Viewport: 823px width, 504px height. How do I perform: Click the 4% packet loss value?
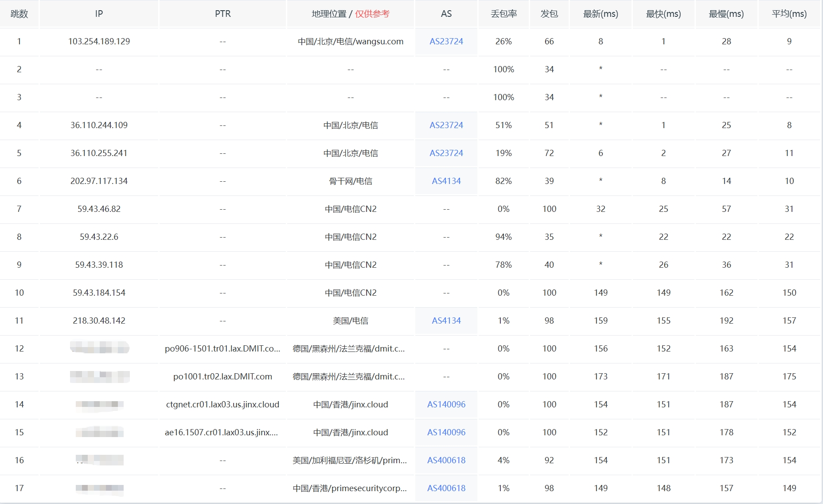tap(503, 460)
